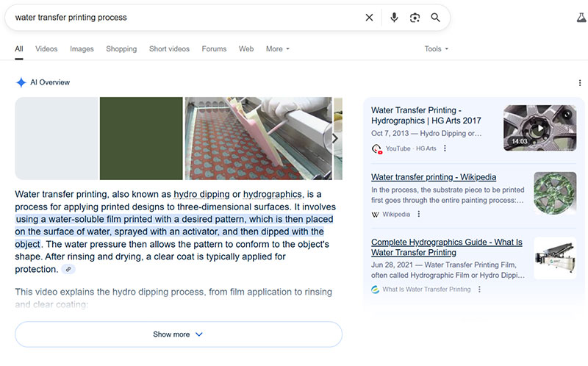Start voice search with microphone icon
Screen dimensions: 588x366
[394, 18]
